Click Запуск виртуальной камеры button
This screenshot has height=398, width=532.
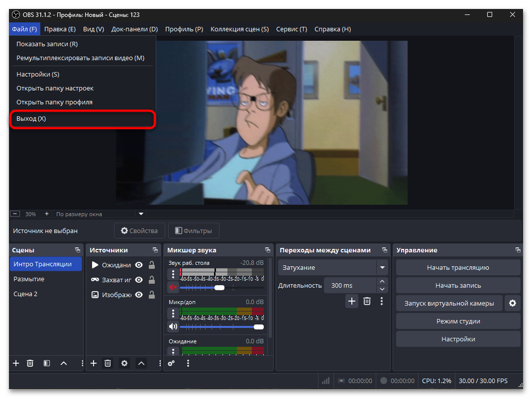click(x=449, y=303)
